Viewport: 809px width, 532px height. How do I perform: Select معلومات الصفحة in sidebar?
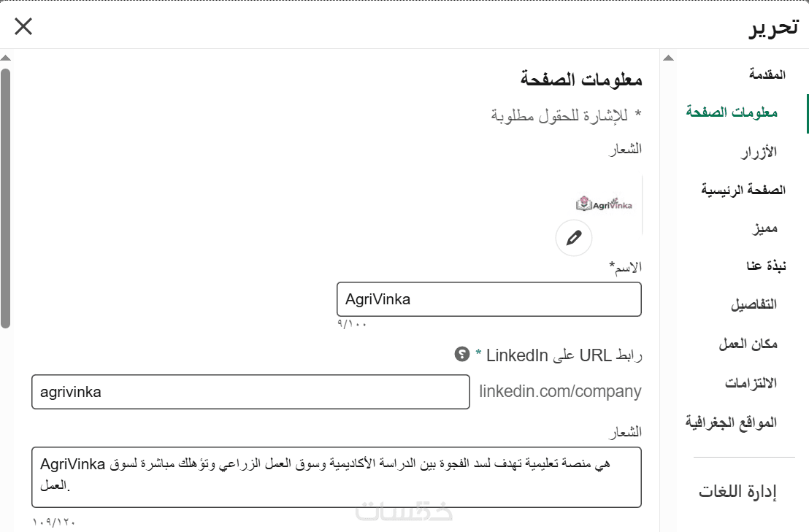coord(731,112)
